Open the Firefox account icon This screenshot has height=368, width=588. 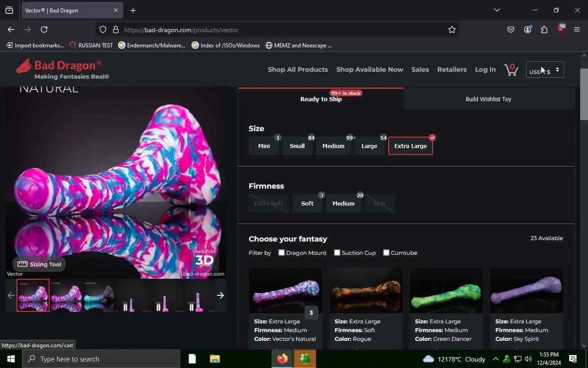(x=527, y=29)
